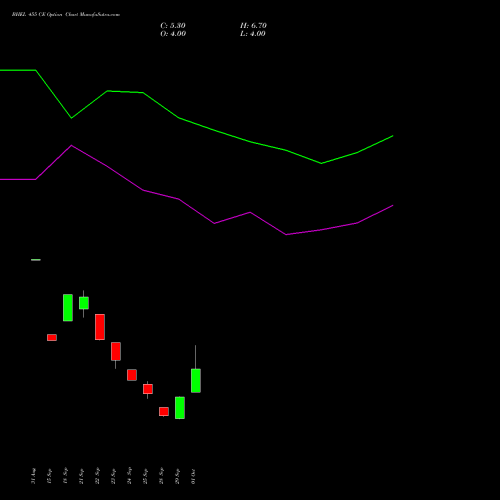The height and width of the screenshot is (500, 500).
Task: Select the small green candlestick for 21 Sep
Action: (84, 303)
